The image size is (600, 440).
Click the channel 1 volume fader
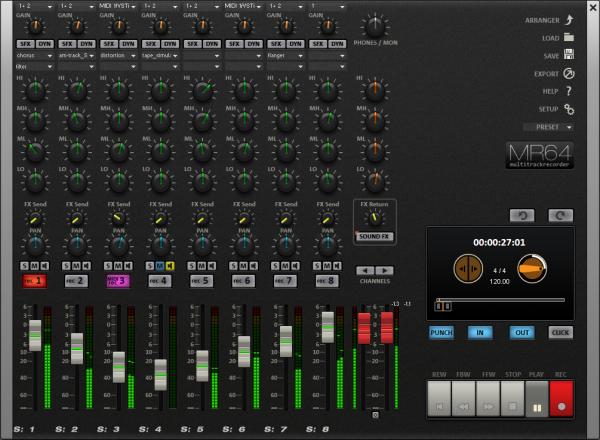[x=35, y=335]
